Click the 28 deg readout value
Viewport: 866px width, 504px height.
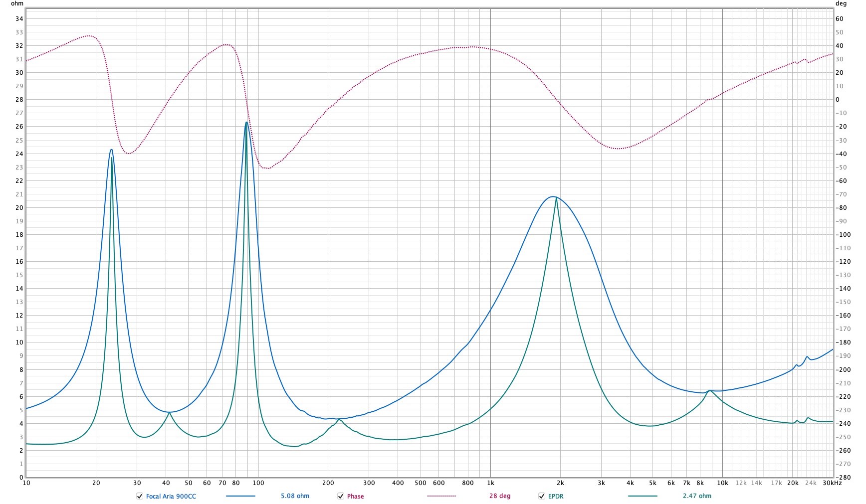pyautogui.click(x=499, y=496)
